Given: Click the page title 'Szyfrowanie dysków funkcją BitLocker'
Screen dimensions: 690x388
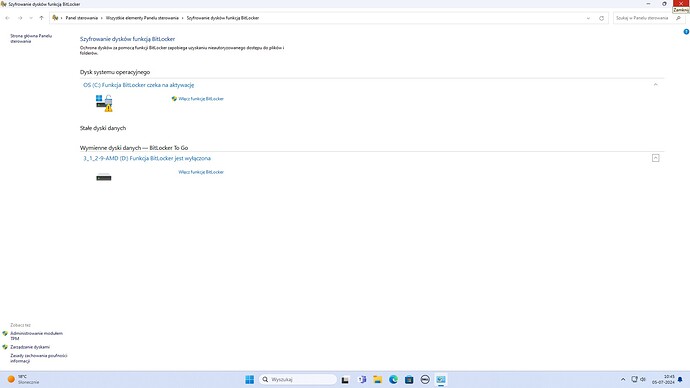Looking at the screenshot, I should [x=127, y=39].
